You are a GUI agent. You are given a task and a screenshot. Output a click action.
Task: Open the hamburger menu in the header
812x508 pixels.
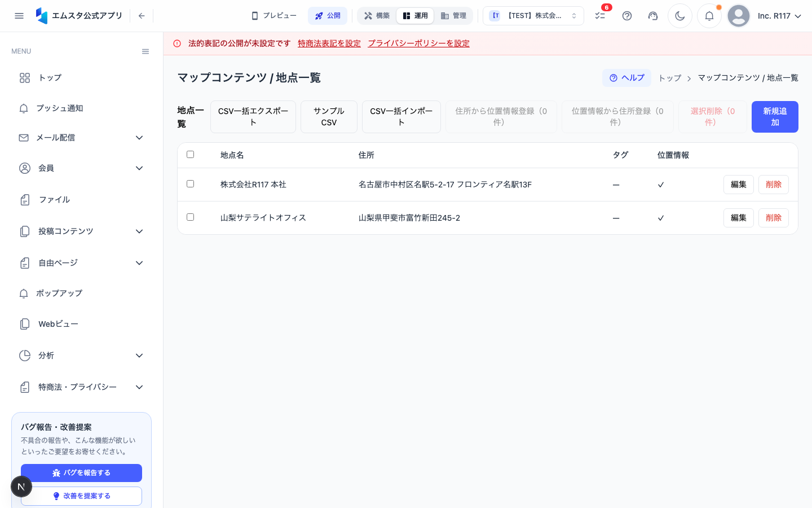click(19, 16)
